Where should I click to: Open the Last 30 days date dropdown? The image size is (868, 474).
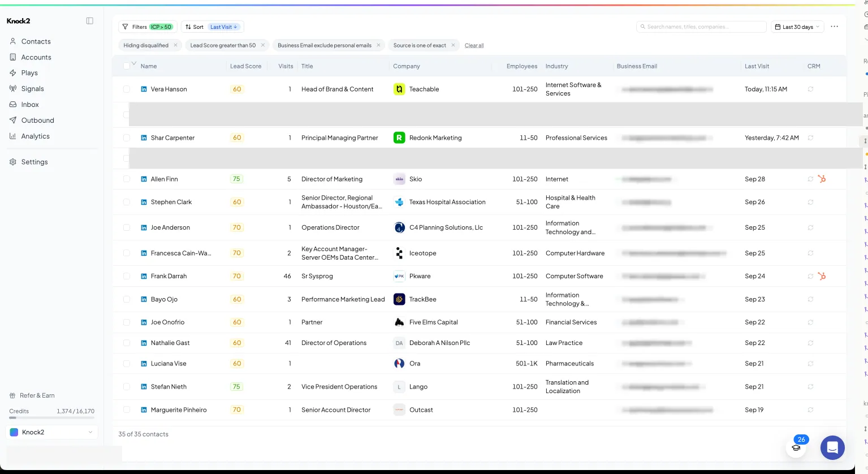coord(797,27)
